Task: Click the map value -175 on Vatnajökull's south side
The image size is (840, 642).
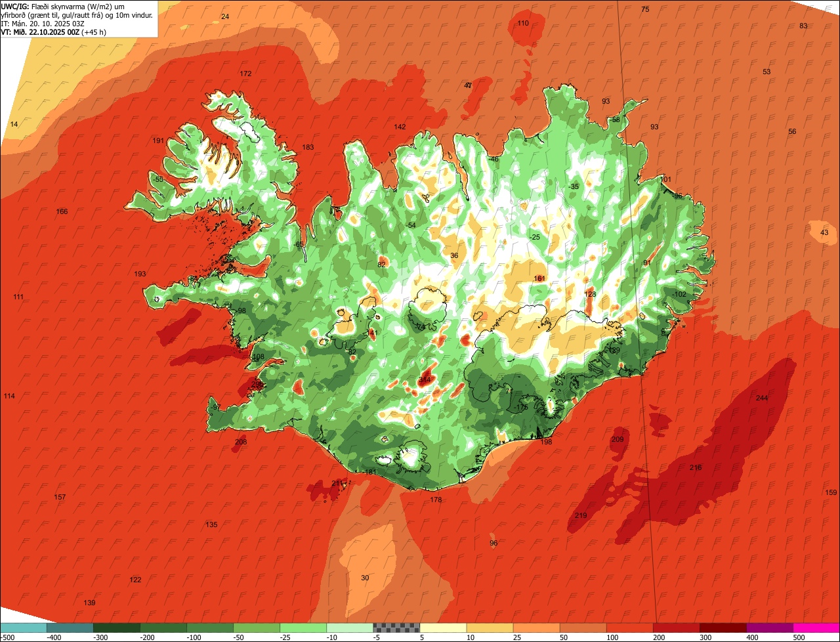Action: pos(521,407)
